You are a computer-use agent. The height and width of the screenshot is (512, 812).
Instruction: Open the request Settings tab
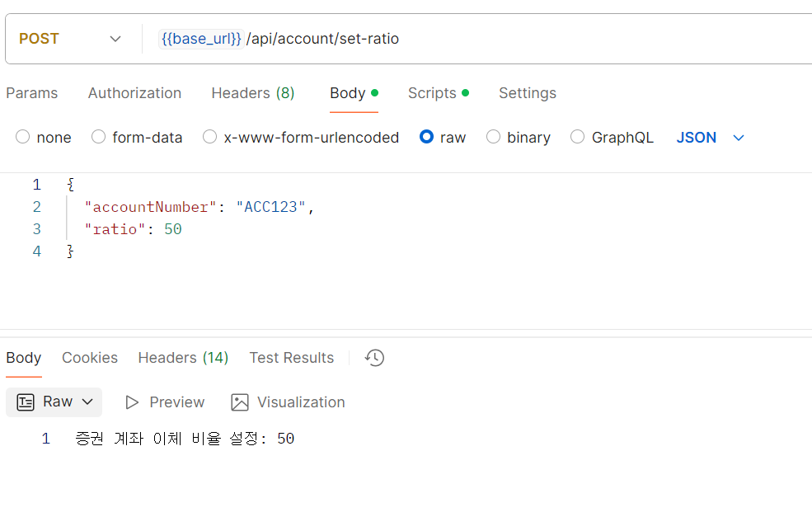coord(527,93)
